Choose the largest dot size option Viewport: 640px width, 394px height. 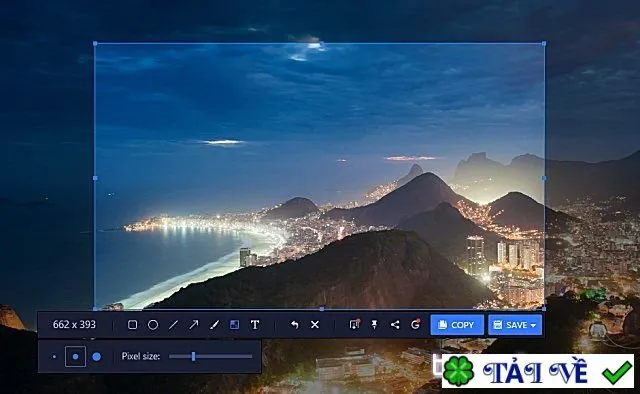click(x=96, y=356)
